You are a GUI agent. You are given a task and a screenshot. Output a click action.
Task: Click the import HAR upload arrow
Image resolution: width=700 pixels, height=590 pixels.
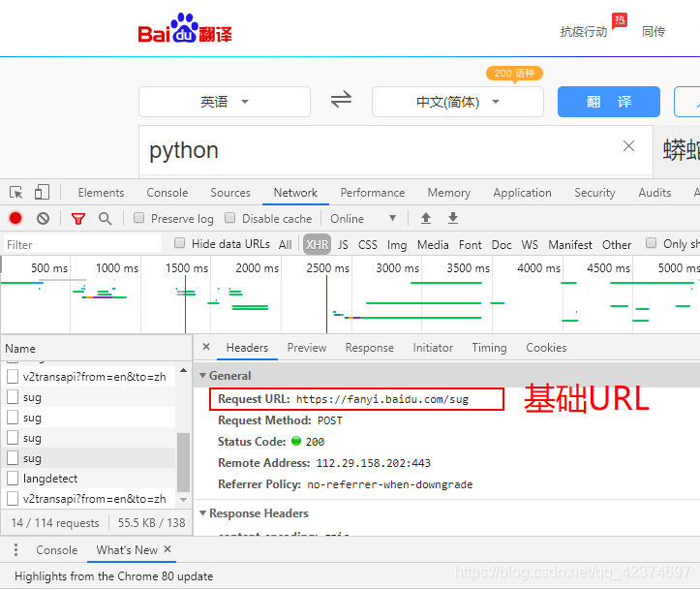point(426,218)
